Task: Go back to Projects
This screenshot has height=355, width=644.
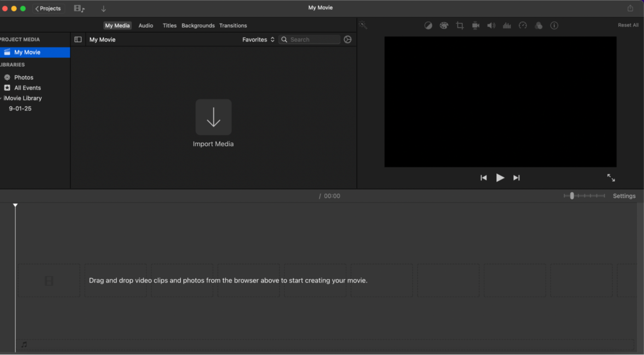Action: pyautogui.click(x=48, y=8)
